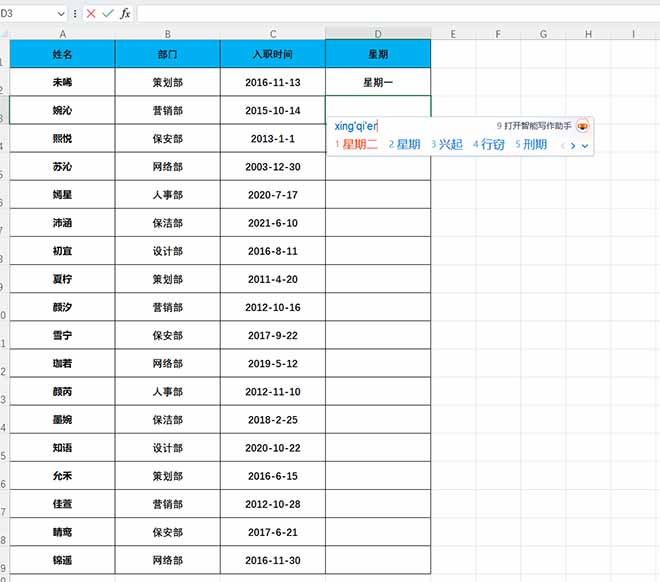Viewport: 660px width, 582px height.
Task: Click the name cell 知语
Action: (62, 448)
